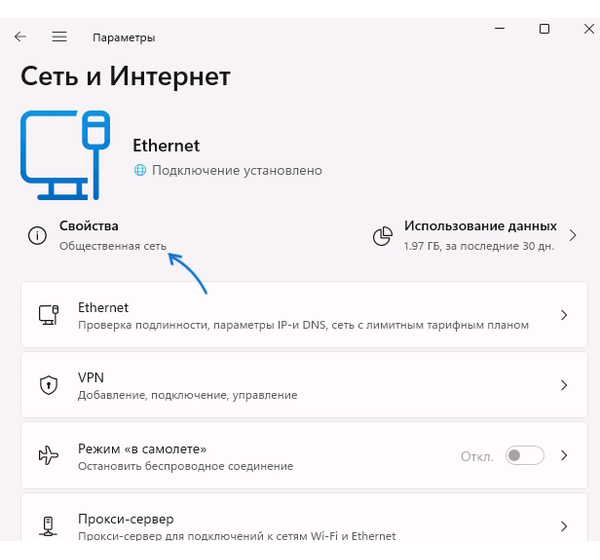Click the 1.97 ГБ usage text
Screen dimensions: 600x560
coord(479,246)
